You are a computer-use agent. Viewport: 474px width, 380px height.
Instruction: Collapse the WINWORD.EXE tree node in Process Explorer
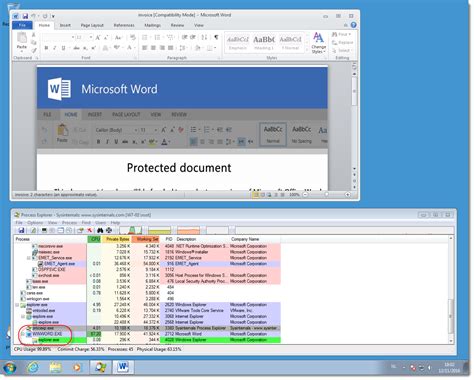[23, 334]
